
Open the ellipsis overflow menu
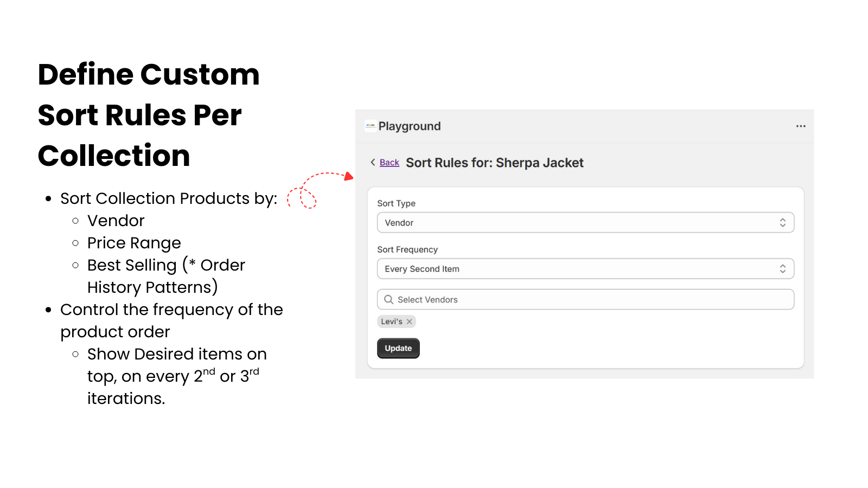[x=801, y=126]
